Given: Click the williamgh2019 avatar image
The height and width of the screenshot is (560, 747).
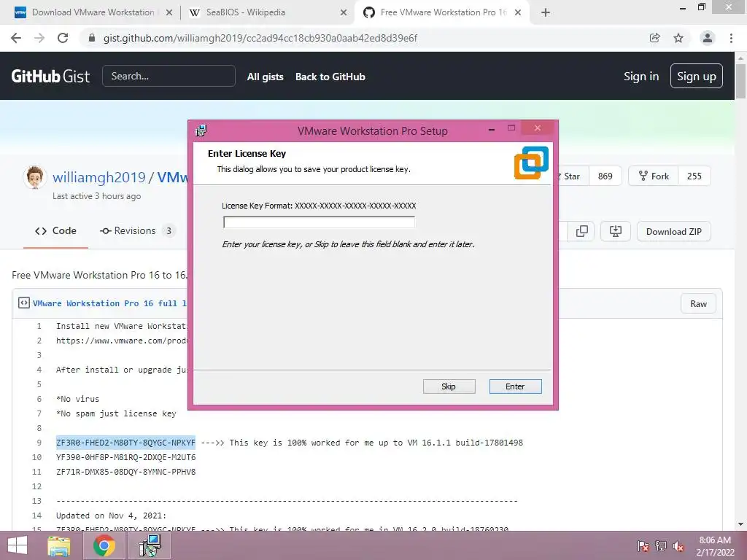Looking at the screenshot, I should (35, 177).
